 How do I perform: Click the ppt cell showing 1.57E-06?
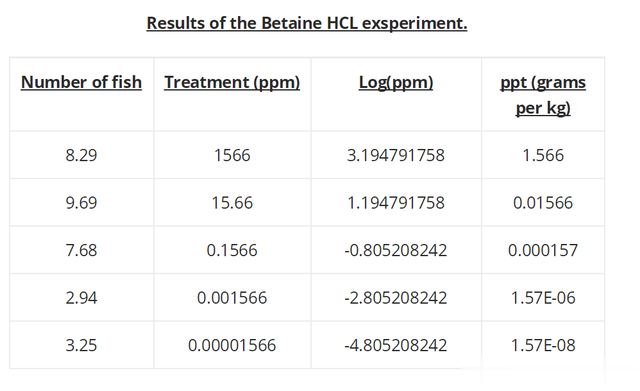click(x=543, y=298)
